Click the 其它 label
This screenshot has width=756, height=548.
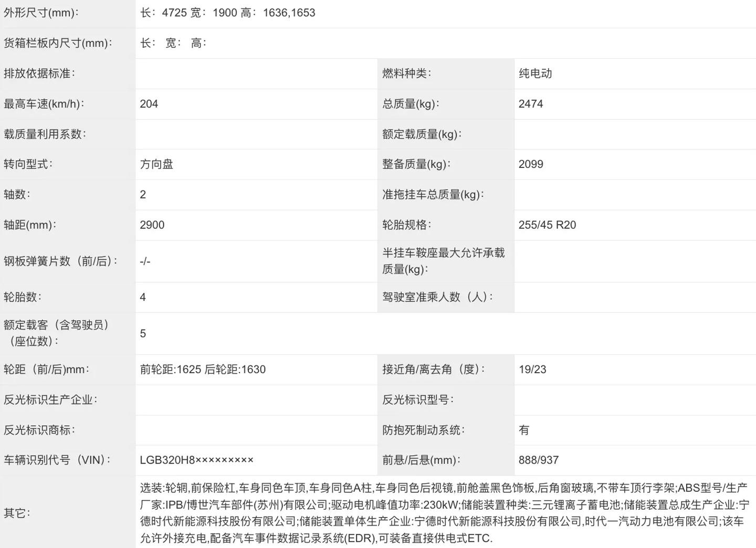[17, 513]
